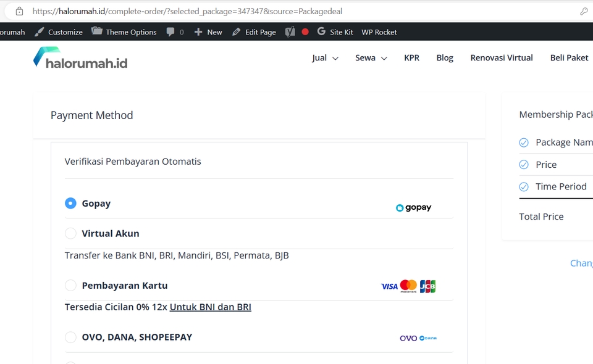
Task: Select the Gopay payment radio button
Action: coord(70,203)
